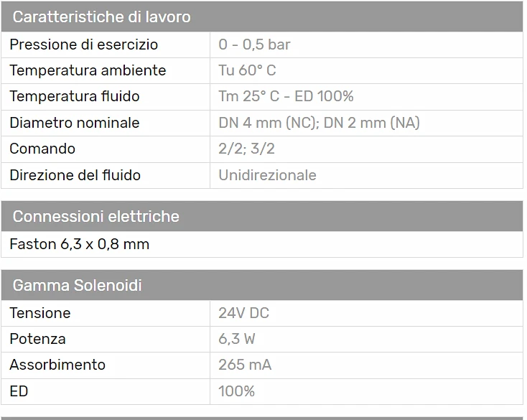Click the Gamma Solenoidi section header

[262, 285]
